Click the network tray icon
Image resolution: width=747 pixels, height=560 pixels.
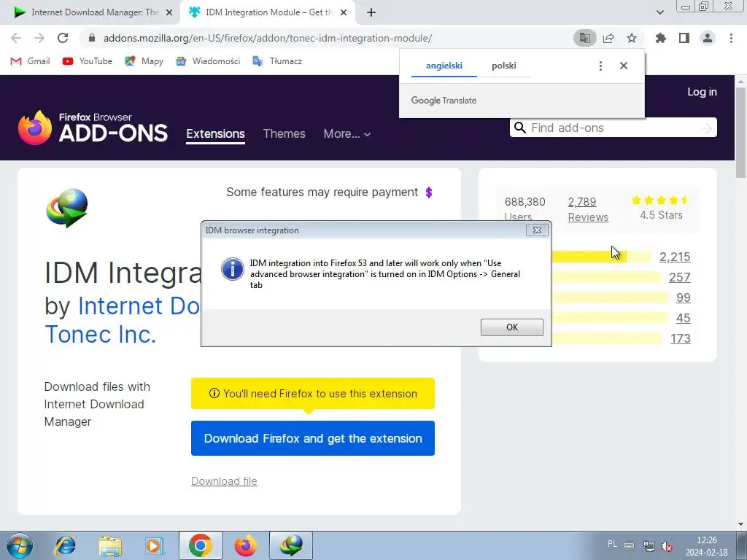(x=649, y=545)
